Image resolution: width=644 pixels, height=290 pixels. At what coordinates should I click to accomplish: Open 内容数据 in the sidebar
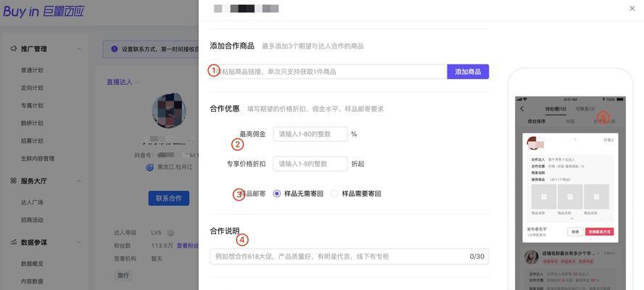[x=32, y=281]
